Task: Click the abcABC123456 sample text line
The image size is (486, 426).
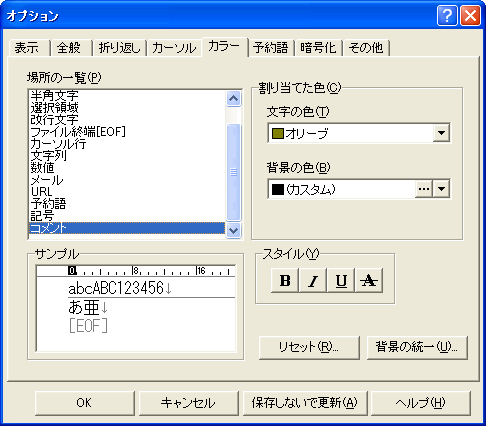Action: (120, 289)
